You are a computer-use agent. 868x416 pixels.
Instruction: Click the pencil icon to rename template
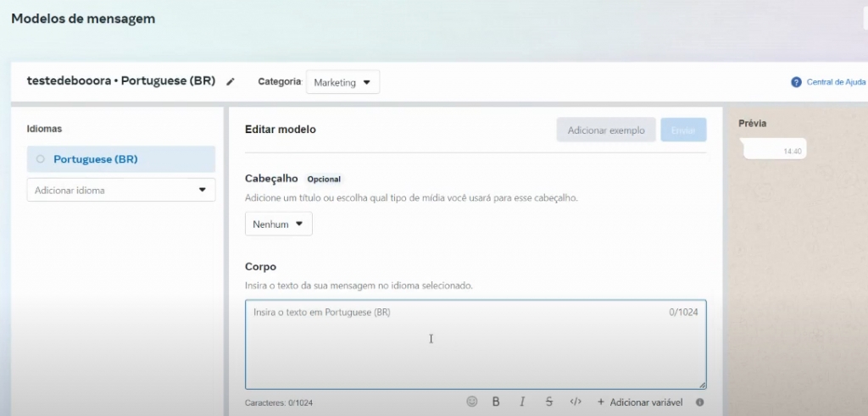coord(231,82)
